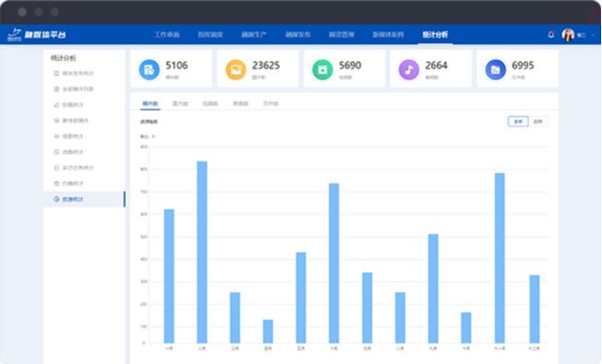Click the 采访任务统计 sidebar icon
This screenshot has width=602, height=364.
tap(56, 168)
